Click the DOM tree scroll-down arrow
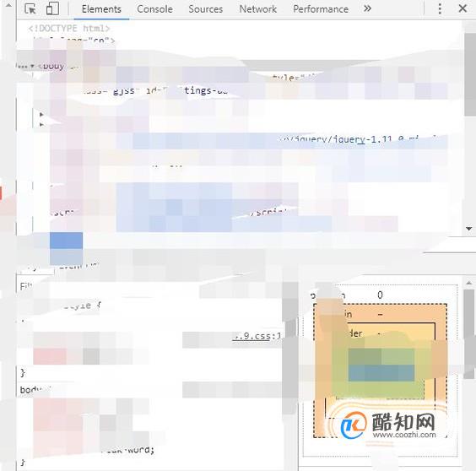This screenshot has height=471, width=476. [x=469, y=229]
